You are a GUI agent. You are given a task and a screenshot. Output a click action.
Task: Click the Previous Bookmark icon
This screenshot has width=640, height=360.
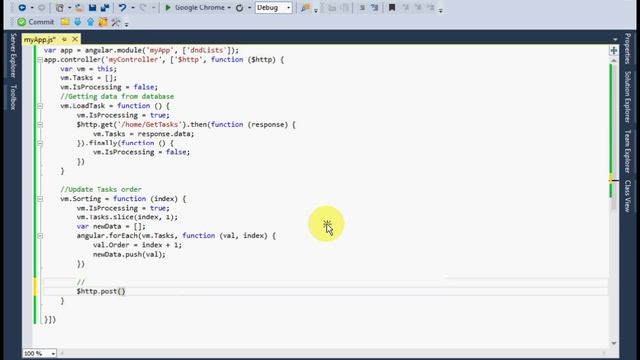pos(406,7)
